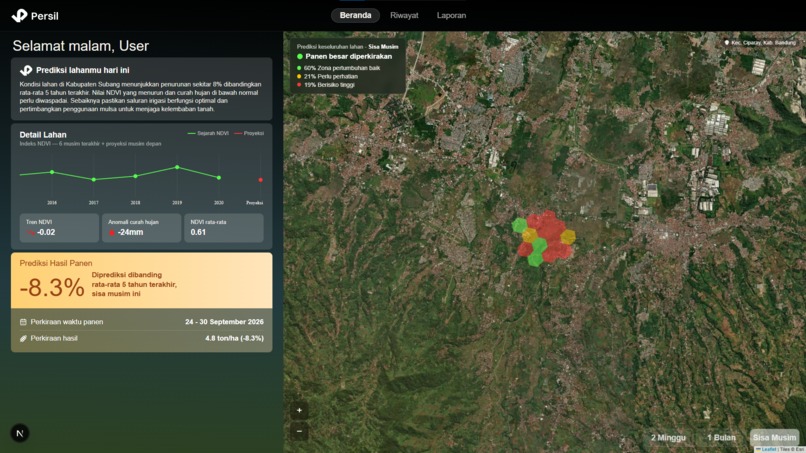
Task: Click the 2017 NDVI data point
Action: 94,179
